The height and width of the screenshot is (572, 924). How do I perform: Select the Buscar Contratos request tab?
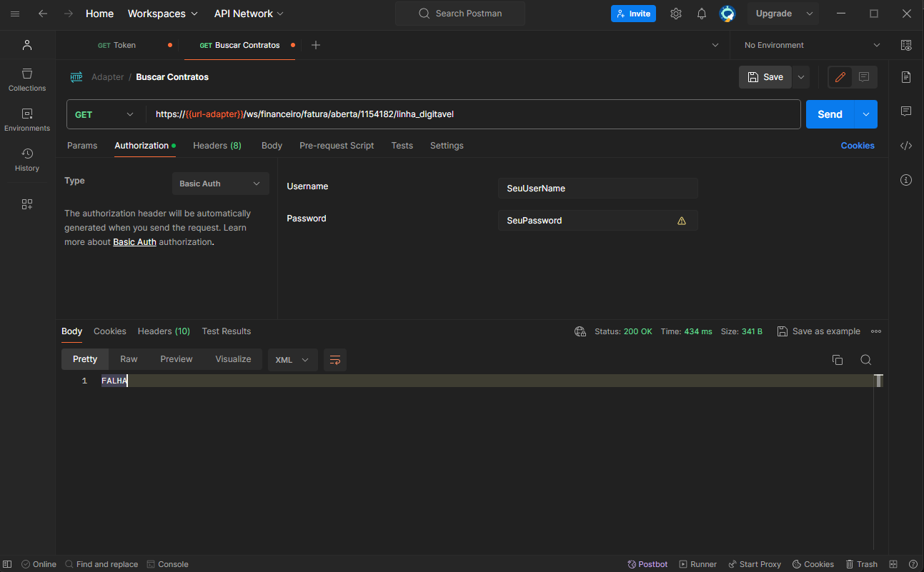pyautogui.click(x=239, y=45)
